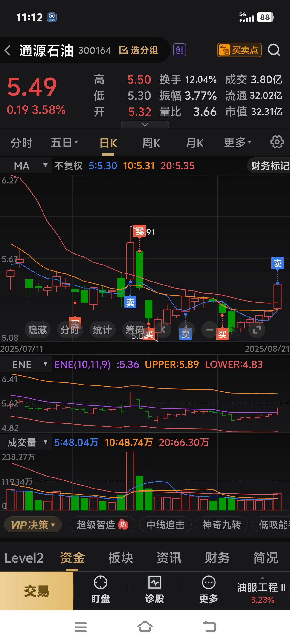Change the 不复权 adjustment mode
Screen dimensions: 290x644
pos(68,166)
